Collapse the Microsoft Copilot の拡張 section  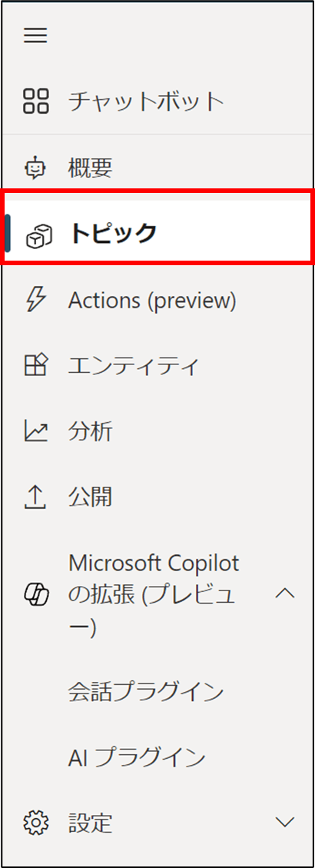[285, 594]
